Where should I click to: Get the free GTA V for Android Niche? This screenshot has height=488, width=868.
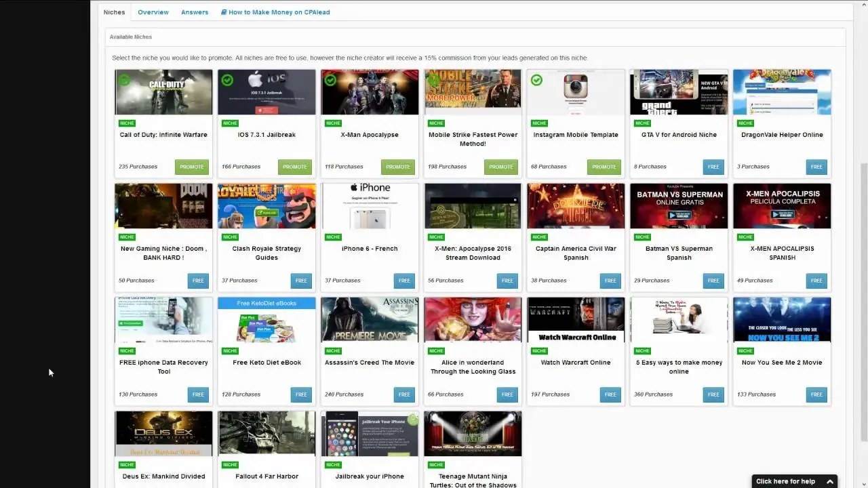(x=713, y=167)
